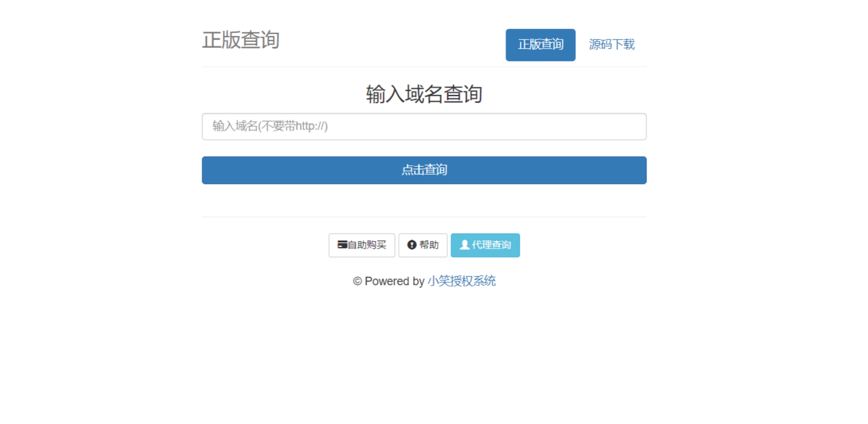Click the placeholder text 输入域名(不要带http://)
The width and height of the screenshot is (868, 424).
(269, 126)
